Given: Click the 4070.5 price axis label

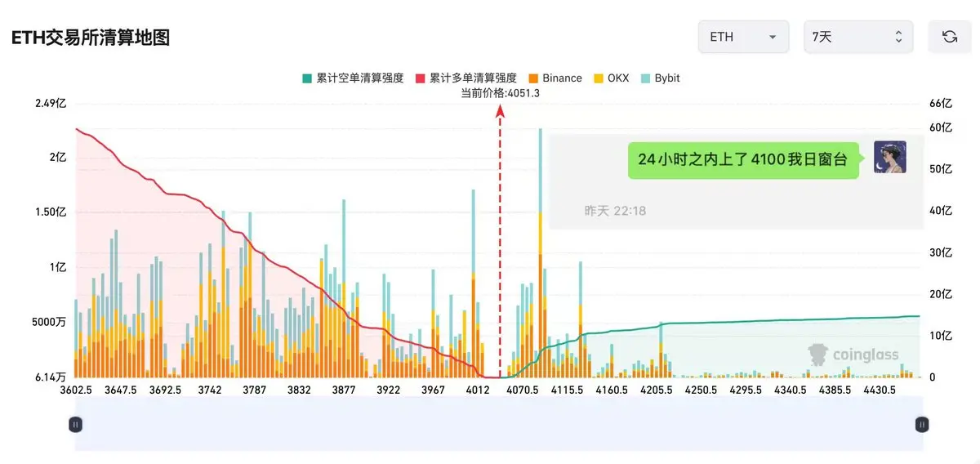Looking at the screenshot, I should 523,390.
